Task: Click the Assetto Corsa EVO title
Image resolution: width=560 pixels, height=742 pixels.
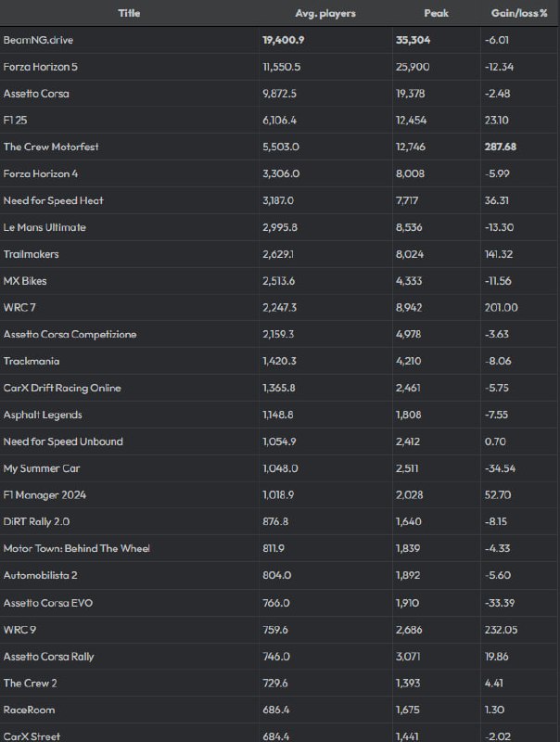Action: (x=48, y=603)
